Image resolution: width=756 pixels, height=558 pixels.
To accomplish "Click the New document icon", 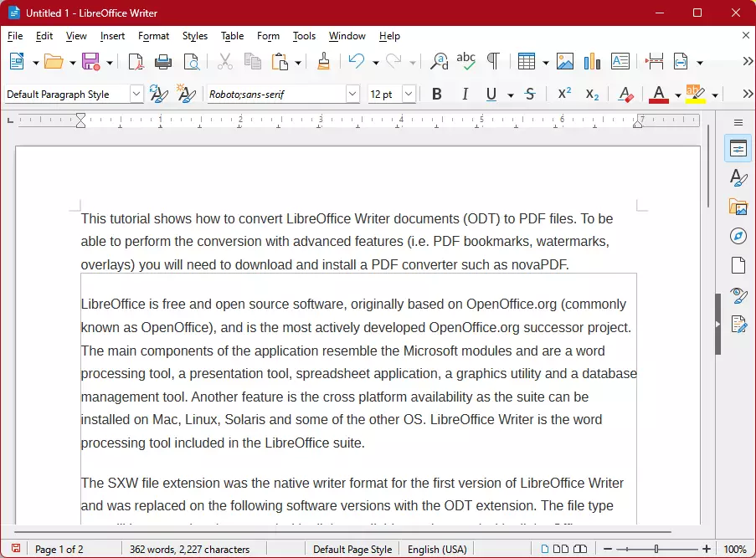I will (17, 62).
